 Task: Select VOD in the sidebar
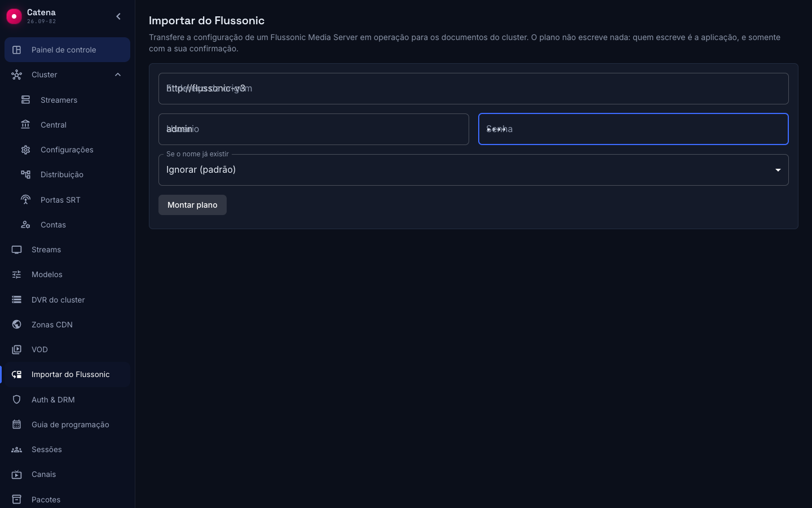[67, 349]
